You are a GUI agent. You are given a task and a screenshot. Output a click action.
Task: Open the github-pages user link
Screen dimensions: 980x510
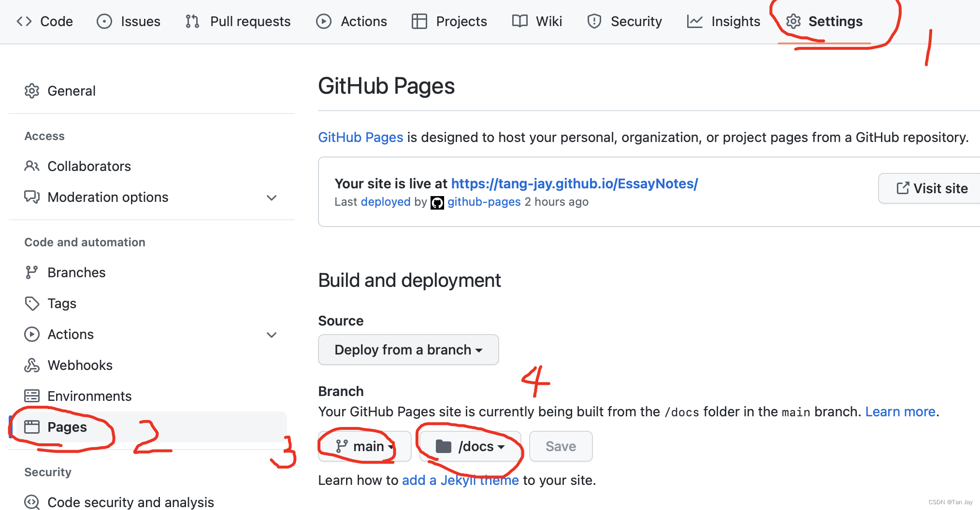(484, 201)
